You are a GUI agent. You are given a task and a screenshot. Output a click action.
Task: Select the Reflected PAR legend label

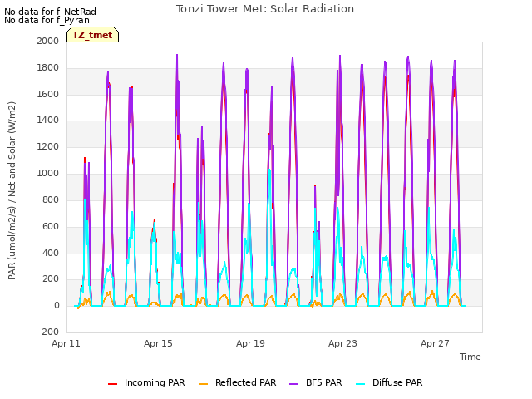[246, 382]
